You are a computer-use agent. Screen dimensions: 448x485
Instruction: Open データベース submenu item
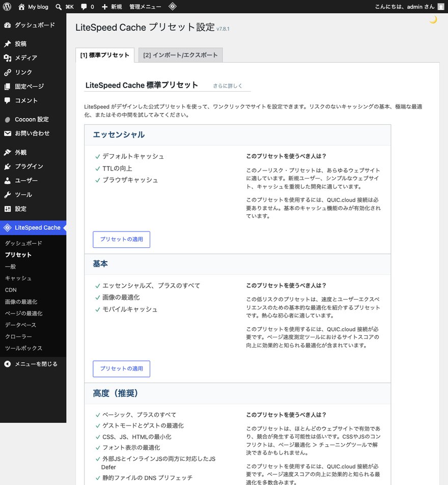point(20,325)
